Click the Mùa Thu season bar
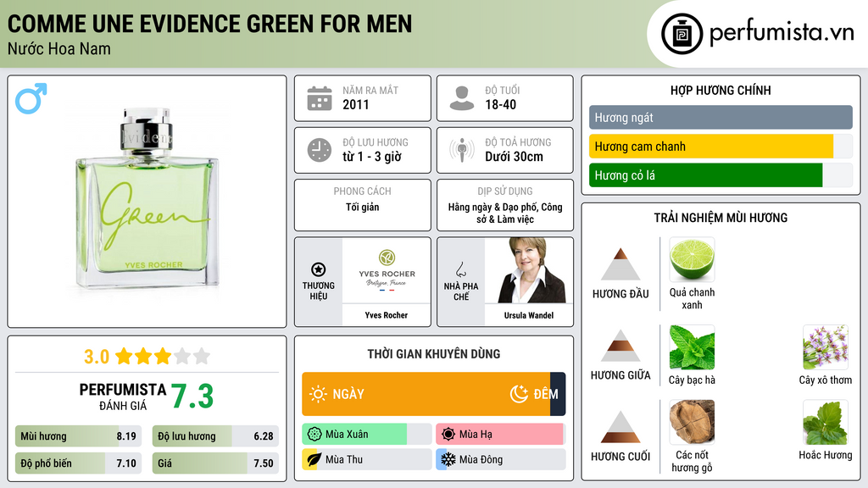Viewport: 868px width, 488px height. pyautogui.click(x=366, y=459)
